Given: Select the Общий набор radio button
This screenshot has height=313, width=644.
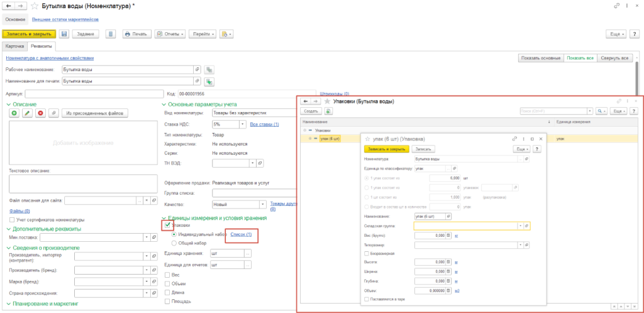Looking at the screenshot, I should 174,242.
